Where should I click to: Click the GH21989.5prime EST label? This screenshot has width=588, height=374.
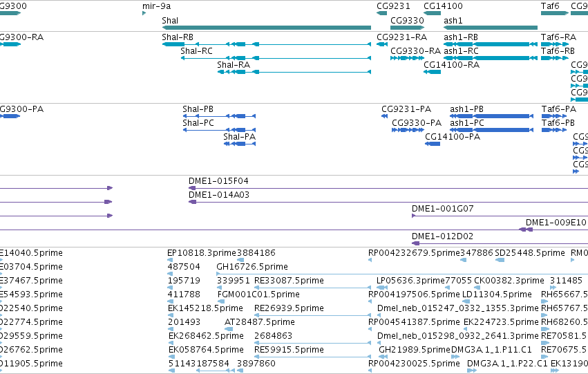tap(415, 350)
